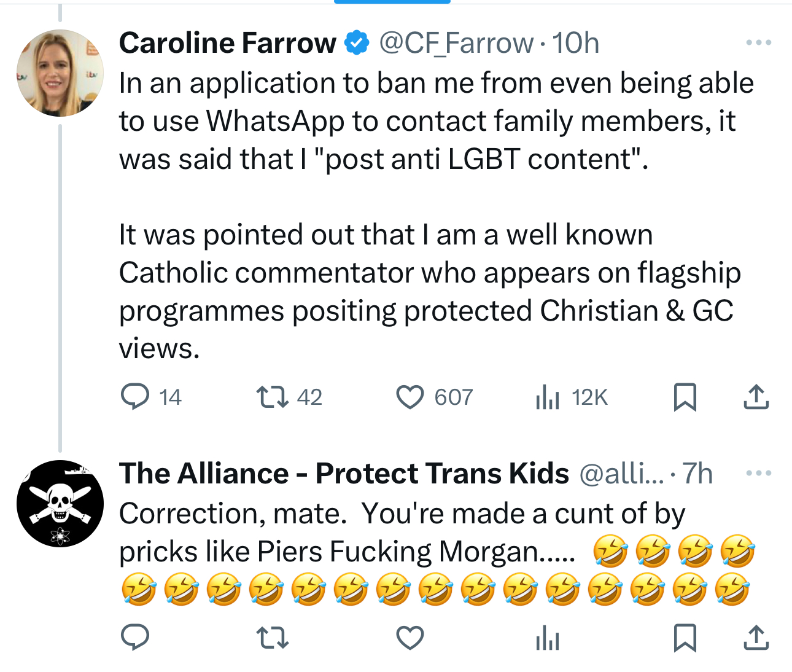
Task: Open the 10h timestamp of the tweet
Action: click(x=575, y=43)
